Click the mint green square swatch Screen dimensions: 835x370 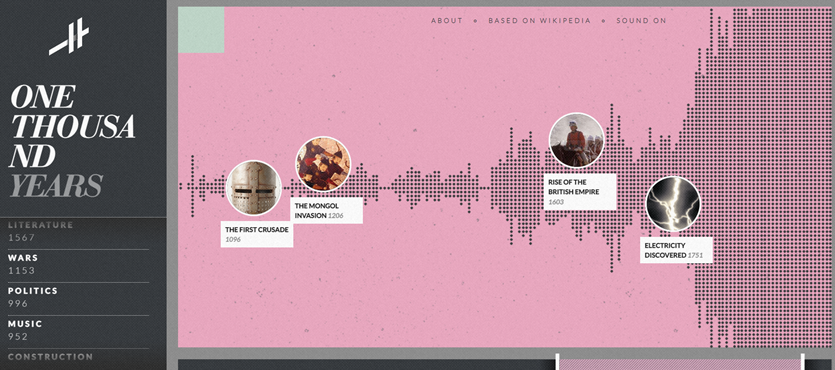(x=201, y=30)
